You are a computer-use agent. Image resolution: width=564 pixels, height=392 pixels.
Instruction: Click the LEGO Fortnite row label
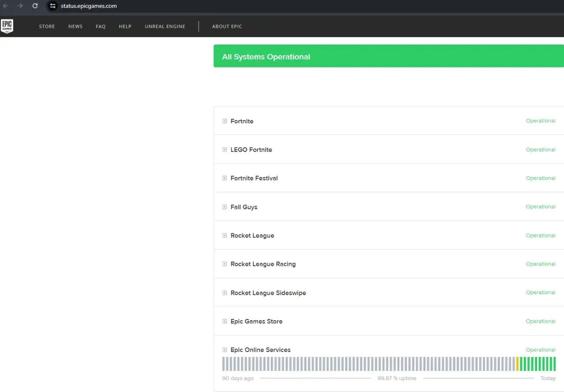click(x=251, y=150)
